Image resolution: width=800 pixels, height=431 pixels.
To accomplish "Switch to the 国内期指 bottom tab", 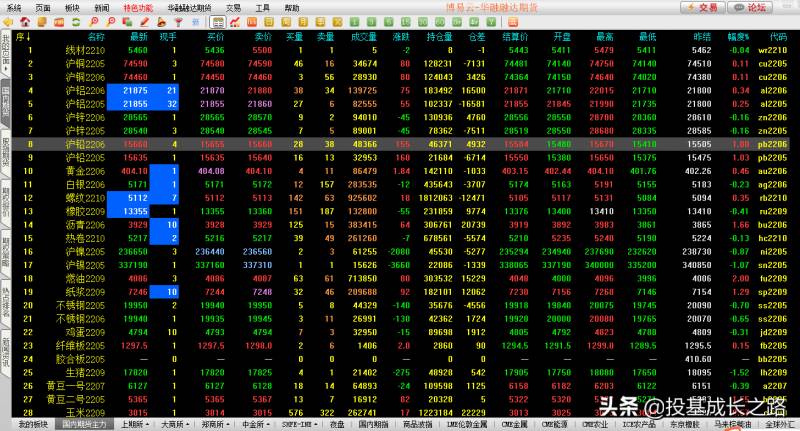I will pos(373,424).
